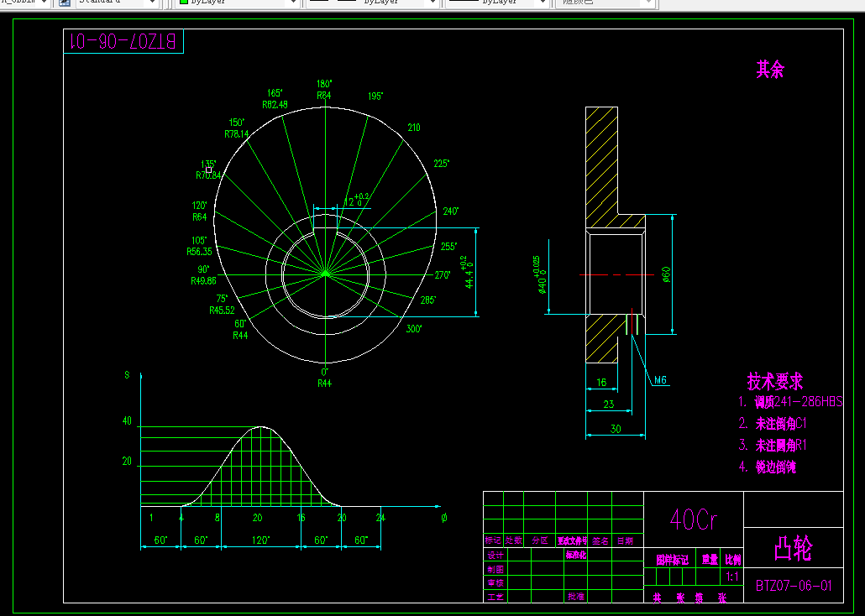Viewport: 865px width, 616px height.
Task: Click the ø60 hub diameter dimension
Action: tap(666, 274)
